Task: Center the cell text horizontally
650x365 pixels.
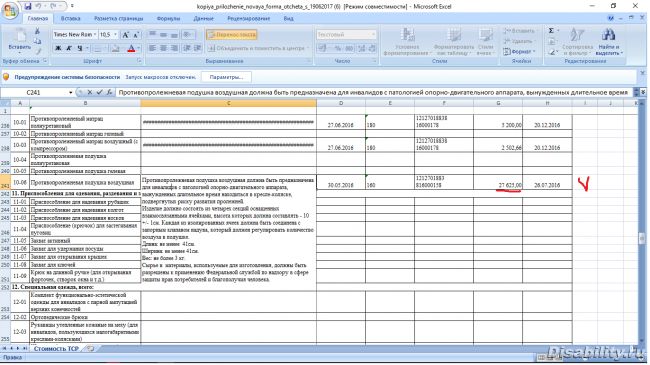Action: click(163, 49)
